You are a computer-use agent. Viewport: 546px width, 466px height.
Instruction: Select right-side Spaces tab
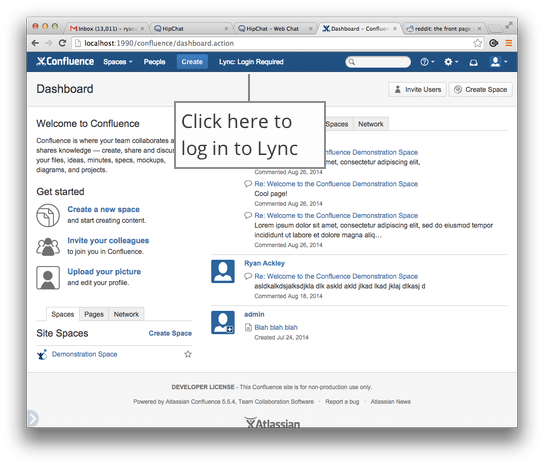click(336, 124)
